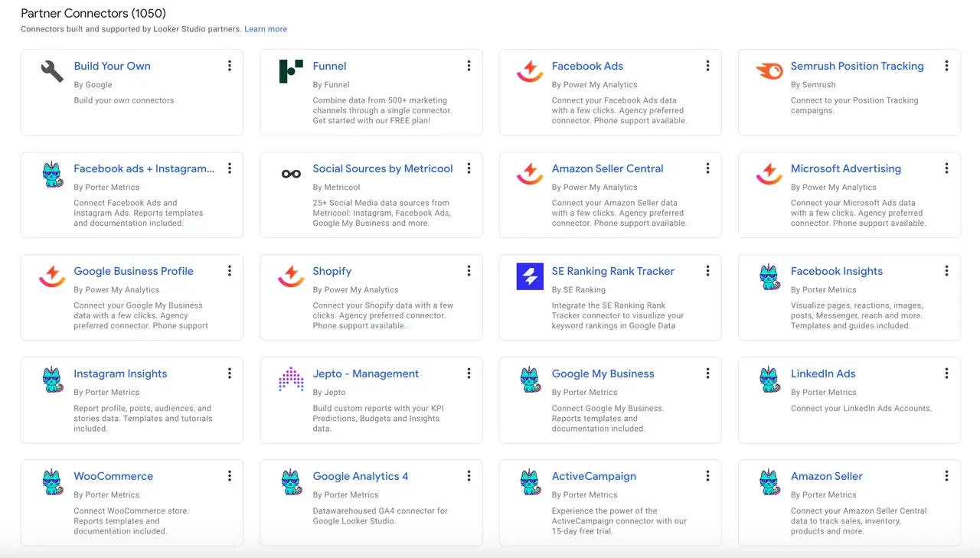Select the Facebook Ads connector title
The height and width of the screenshot is (558, 980).
click(x=587, y=66)
